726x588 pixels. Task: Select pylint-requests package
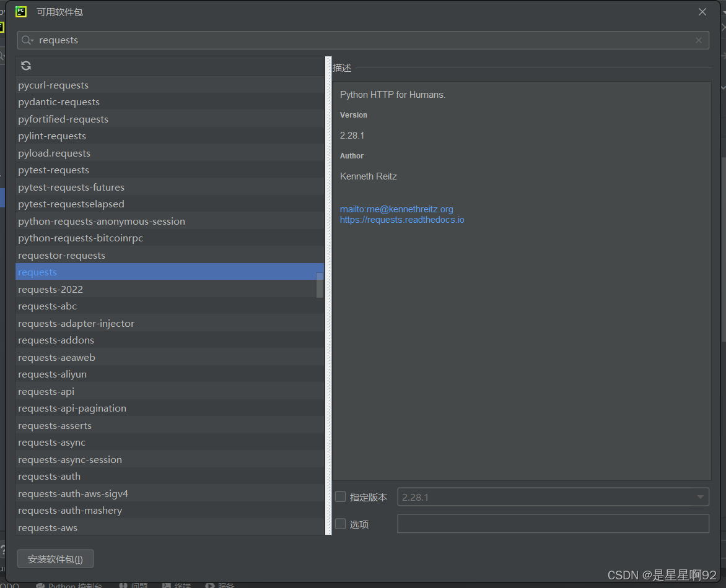[170, 136]
